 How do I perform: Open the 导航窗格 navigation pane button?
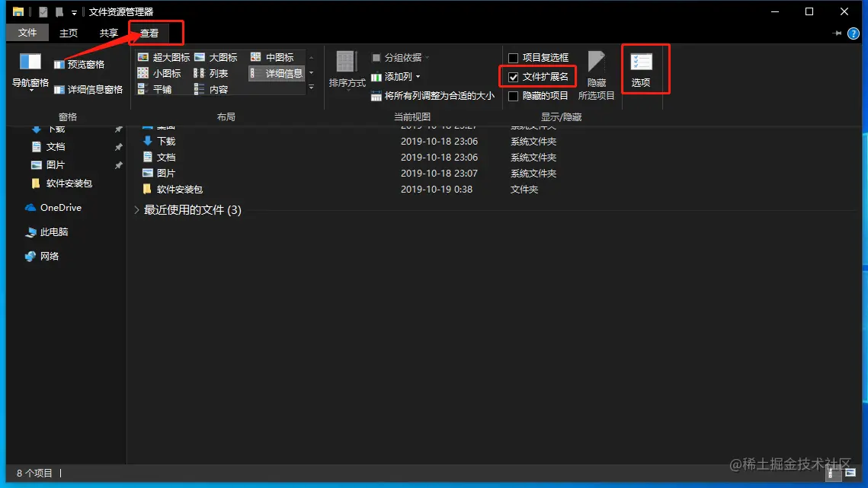pyautogui.click(x=30, y=71)
